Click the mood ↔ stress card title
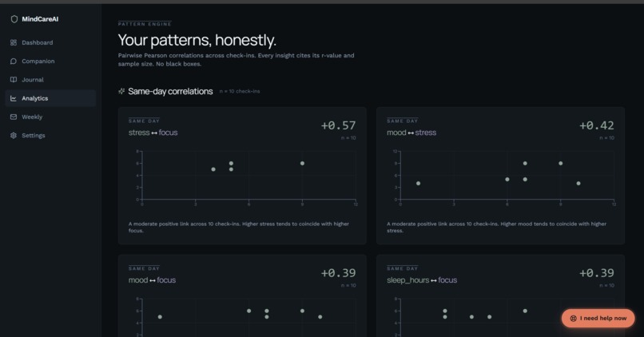 point(411,133)
